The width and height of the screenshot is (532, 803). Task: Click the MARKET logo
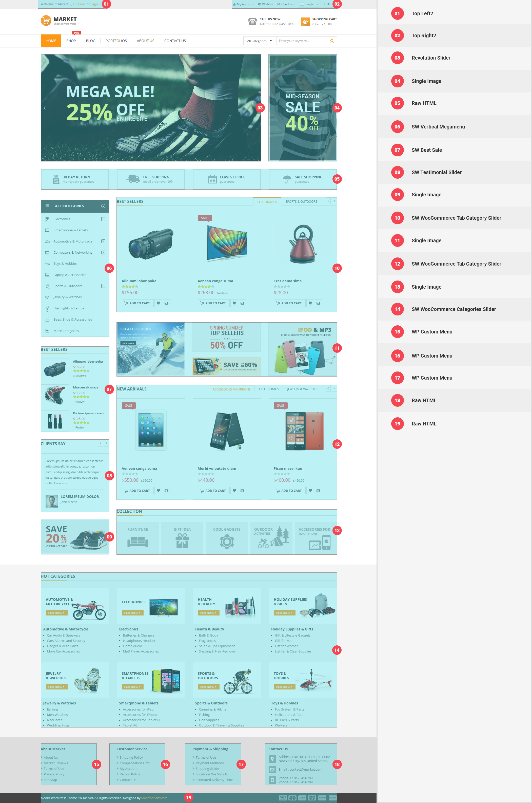click(x=59, y=20)
